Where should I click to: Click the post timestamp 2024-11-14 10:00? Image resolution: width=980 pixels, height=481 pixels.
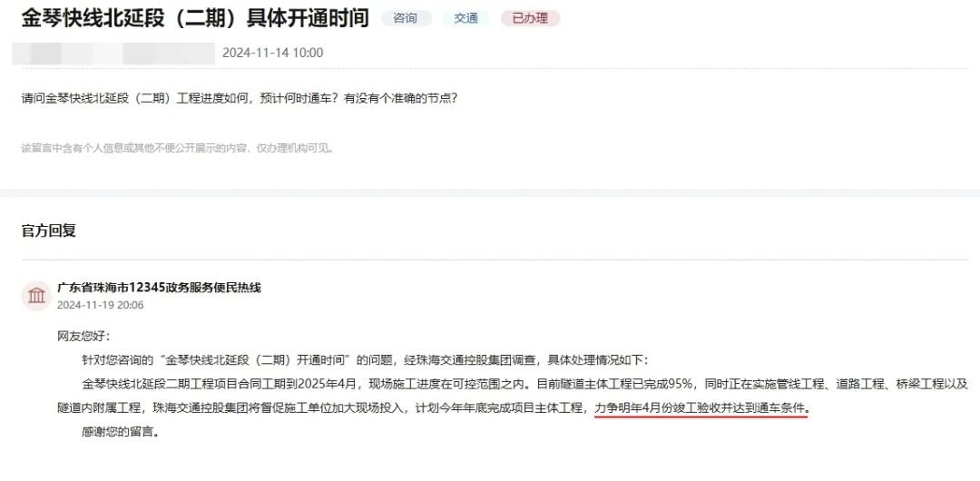273,54
